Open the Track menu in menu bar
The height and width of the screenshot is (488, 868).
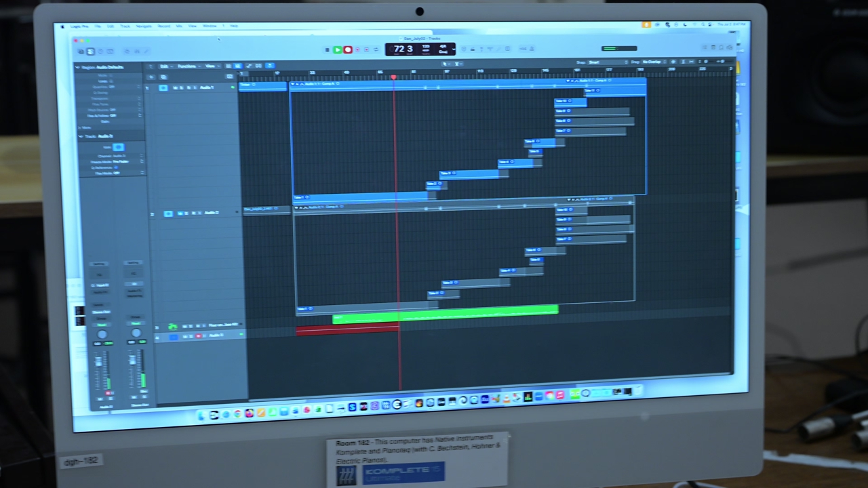pyautogui.click(x=125, y=26)
